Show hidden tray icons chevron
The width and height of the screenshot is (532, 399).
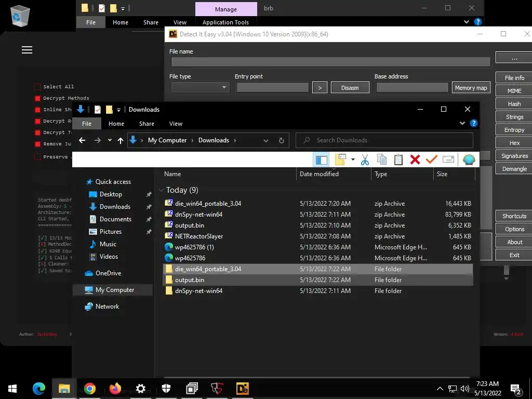(440, 389)
